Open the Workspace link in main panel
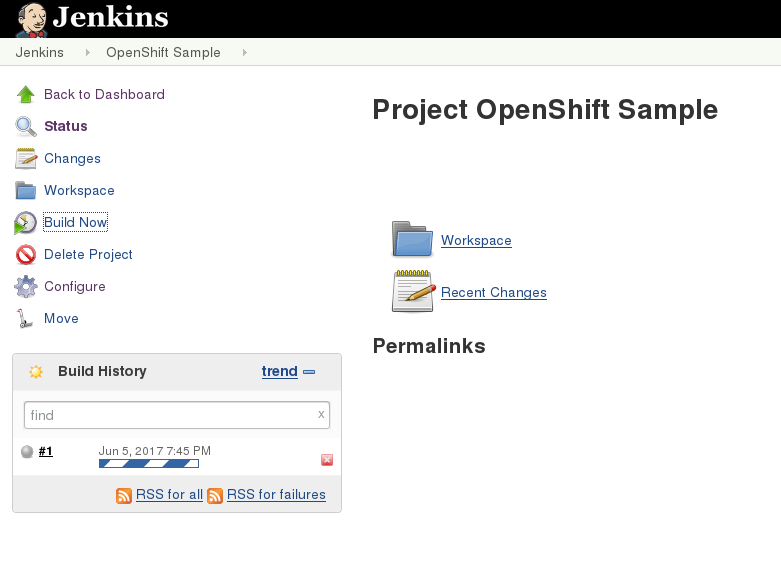The image size is (781, 588). coord(476,240)
